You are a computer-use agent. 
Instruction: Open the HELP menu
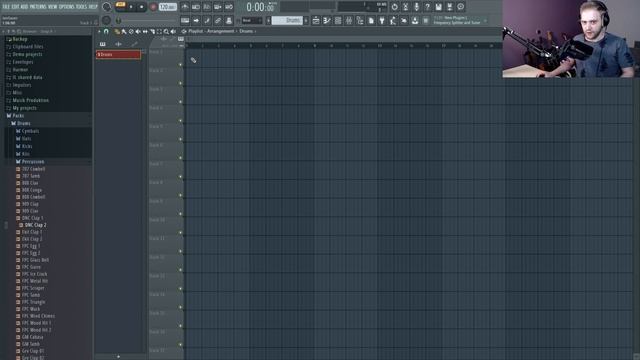(93, 7)
